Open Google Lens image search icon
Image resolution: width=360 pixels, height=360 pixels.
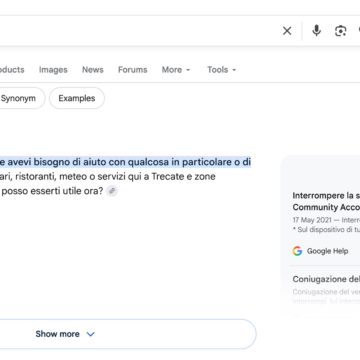point(340,31)
